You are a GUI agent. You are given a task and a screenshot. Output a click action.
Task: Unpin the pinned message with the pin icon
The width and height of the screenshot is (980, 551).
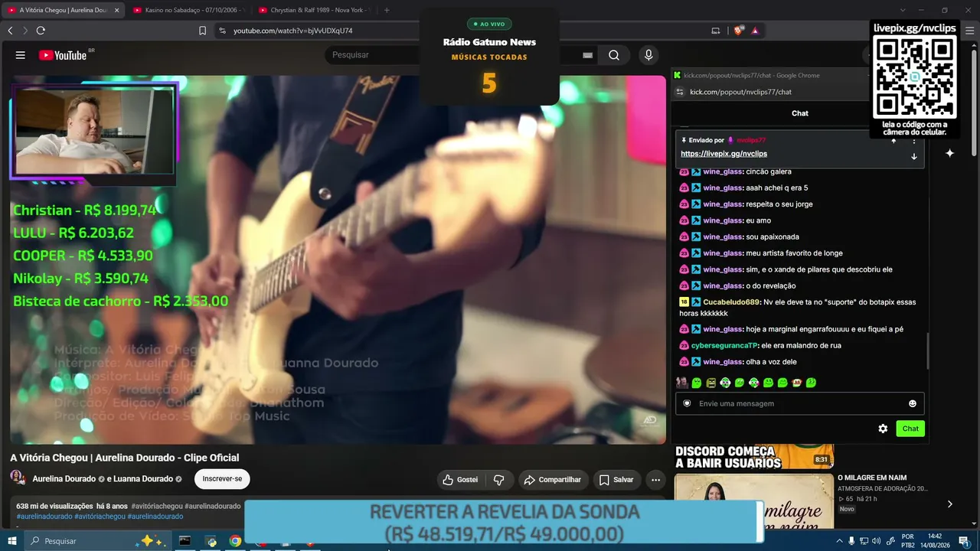pyautogui.click(x=893, y=141)
